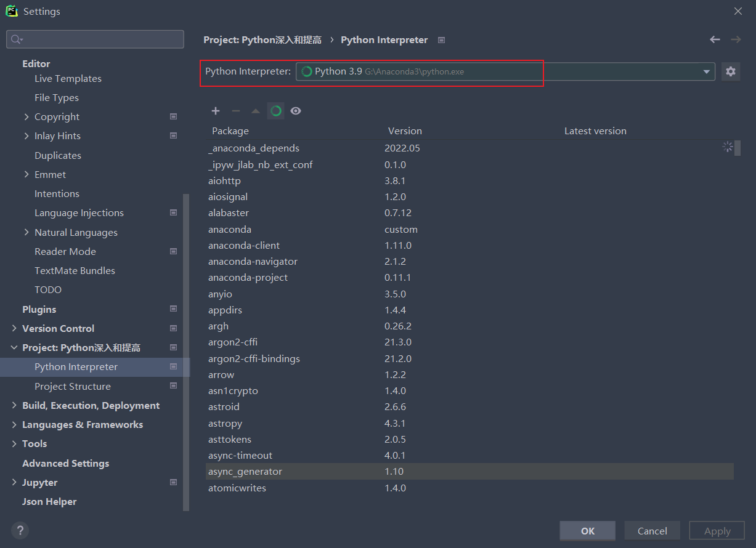Sort by the Package column header
Viewport: 756px width, 548px height.
pyautogui.click(x=230, y=131)
